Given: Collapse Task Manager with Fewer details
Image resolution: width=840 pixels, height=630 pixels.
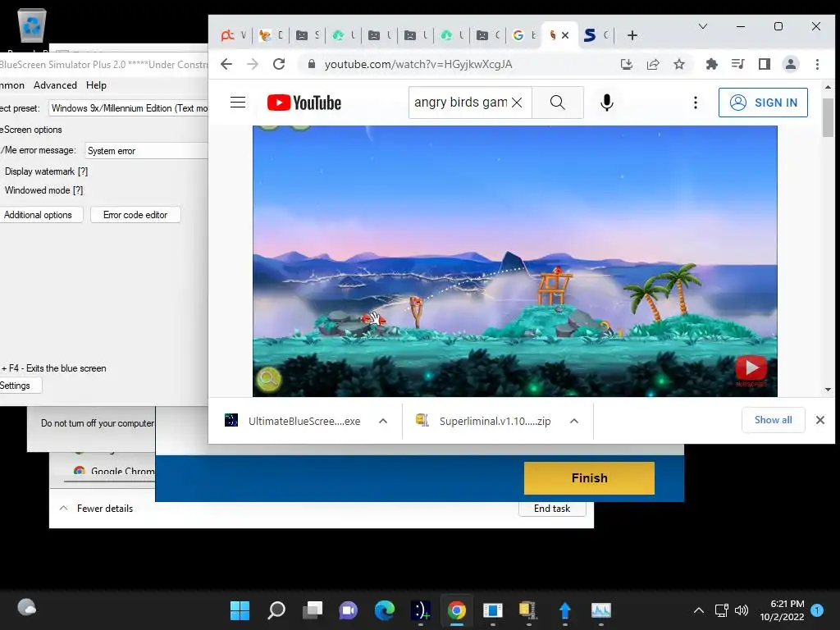Looking at the screenshot, I should [97, 509].
